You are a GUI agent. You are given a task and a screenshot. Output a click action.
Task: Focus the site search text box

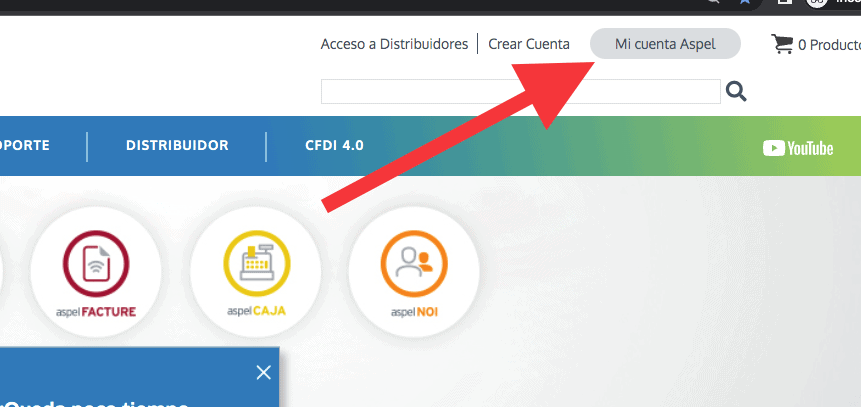tap(521, 92)
